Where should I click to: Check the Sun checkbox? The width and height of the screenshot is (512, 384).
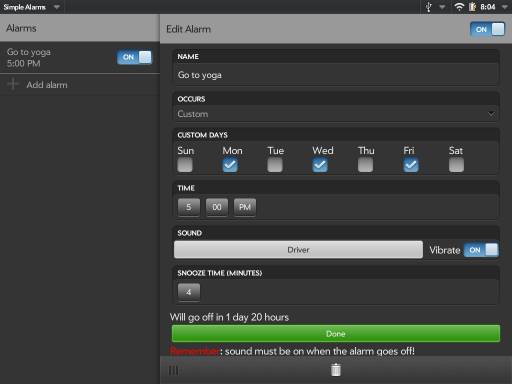click(x=185, y=165)
